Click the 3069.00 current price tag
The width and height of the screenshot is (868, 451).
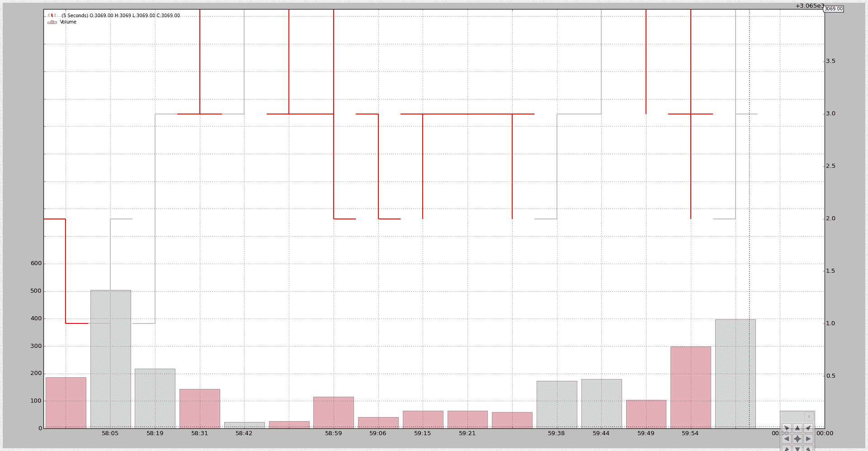834,9
